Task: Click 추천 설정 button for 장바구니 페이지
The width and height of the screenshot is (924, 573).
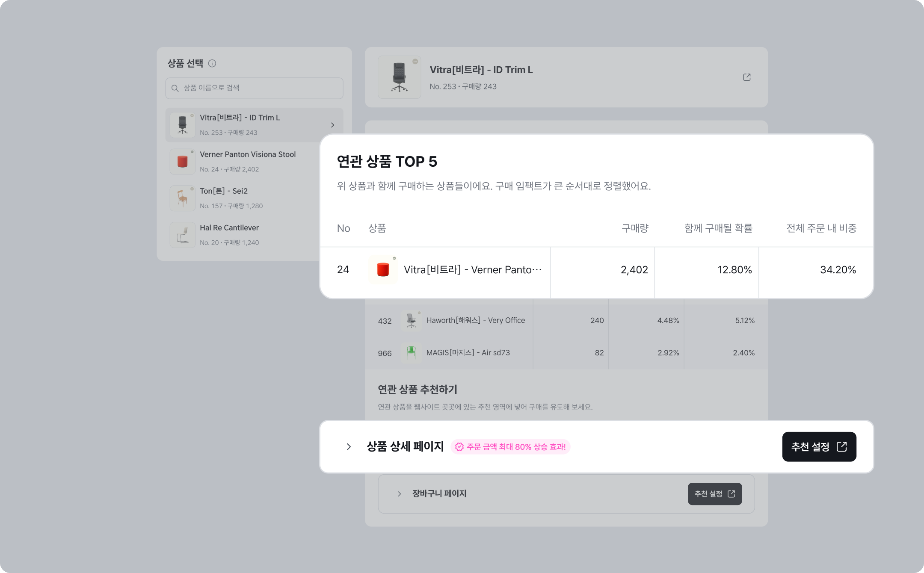Action: click(714, 494)
